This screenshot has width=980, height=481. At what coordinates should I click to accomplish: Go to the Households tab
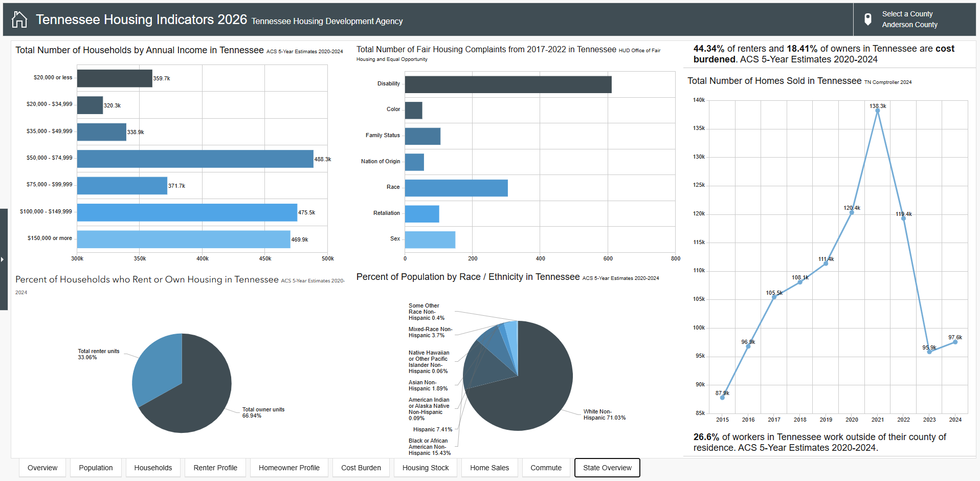pos(153,468)
